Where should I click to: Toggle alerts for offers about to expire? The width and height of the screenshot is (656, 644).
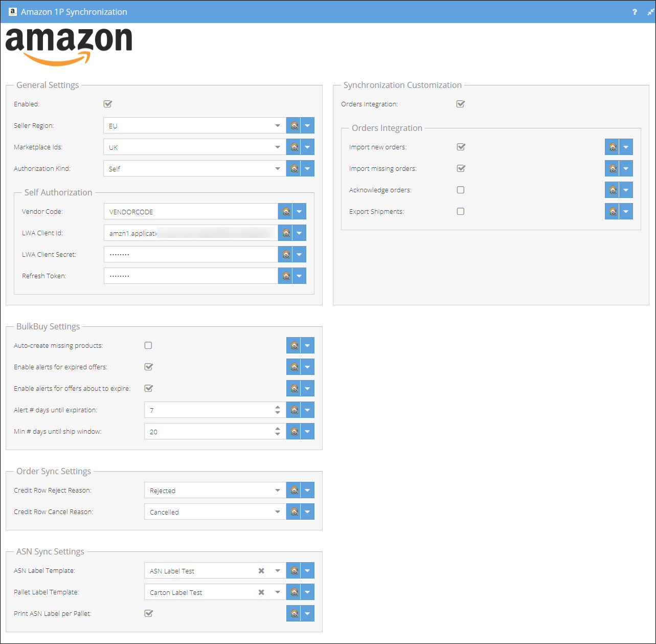coord(149,388)
